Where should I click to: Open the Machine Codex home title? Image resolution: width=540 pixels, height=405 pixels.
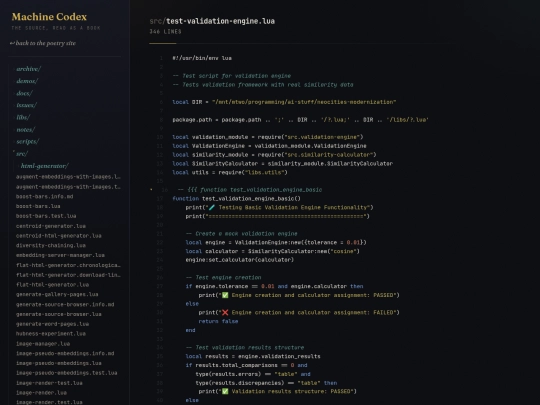click(x=49, y=17)
